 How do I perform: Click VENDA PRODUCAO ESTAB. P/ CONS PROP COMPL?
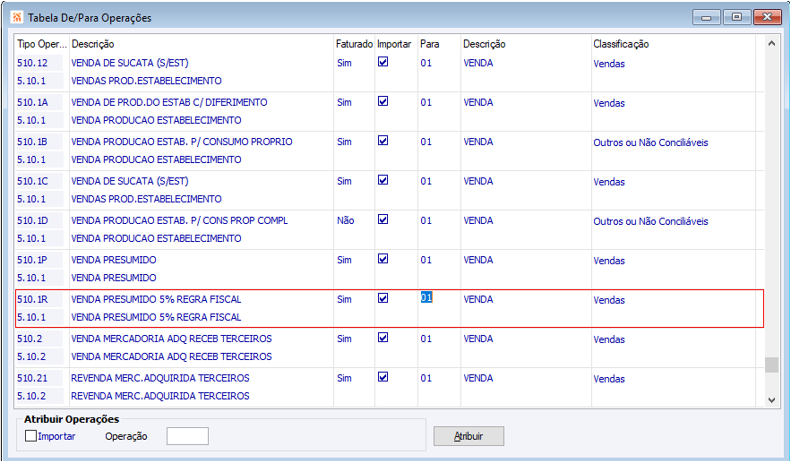point(179,220)
